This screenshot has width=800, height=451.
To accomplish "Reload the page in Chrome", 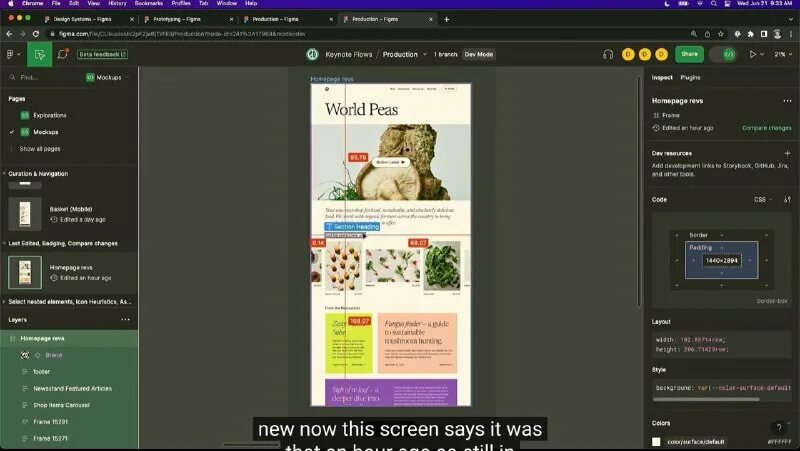I will click(36, 34).
